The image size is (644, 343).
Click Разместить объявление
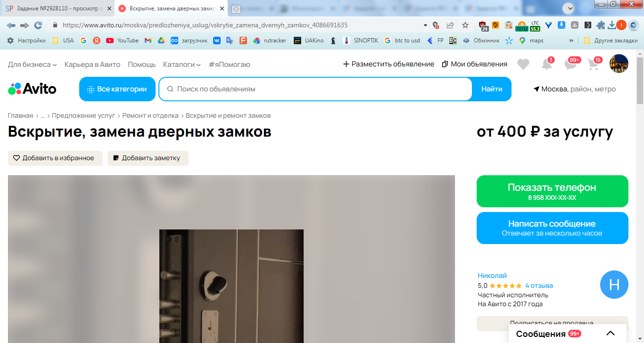click(x=388, y=64)
